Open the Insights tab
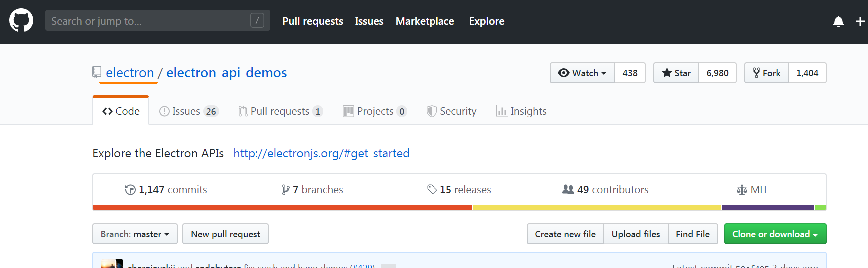868x268 pixels. (x=521, y=111)
